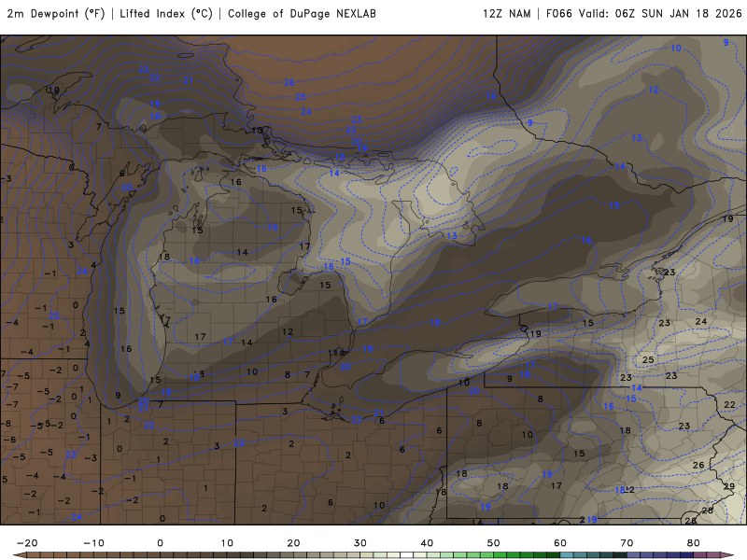This screenshot has width=747, height=560.
Task: Click the blue contour label 26
Action: pos(289,83)
